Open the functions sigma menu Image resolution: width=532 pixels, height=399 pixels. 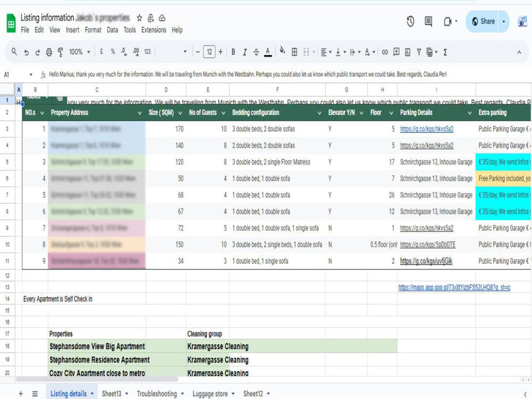[x=445, y=52]
